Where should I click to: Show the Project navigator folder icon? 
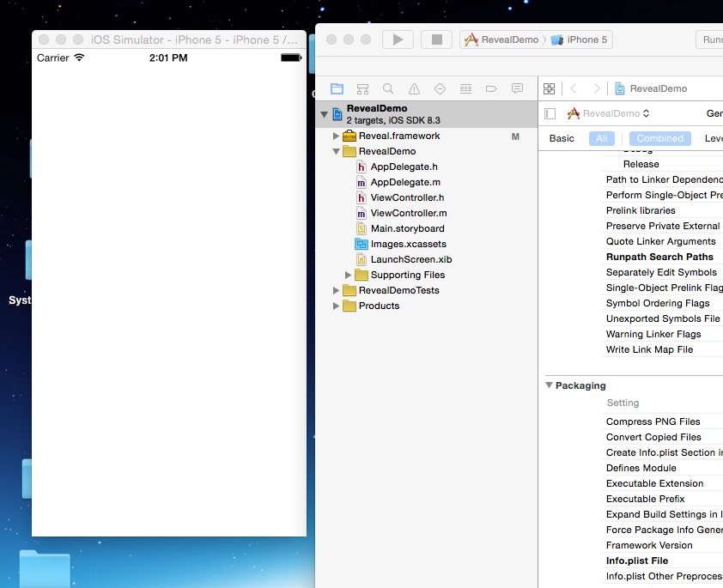click(337, 88)
